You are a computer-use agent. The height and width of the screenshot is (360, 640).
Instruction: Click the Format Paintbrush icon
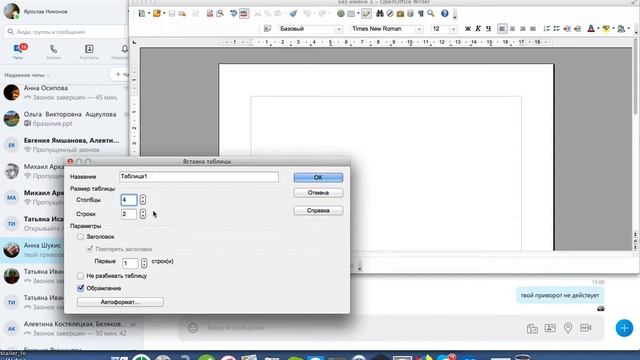click(293, 13)
